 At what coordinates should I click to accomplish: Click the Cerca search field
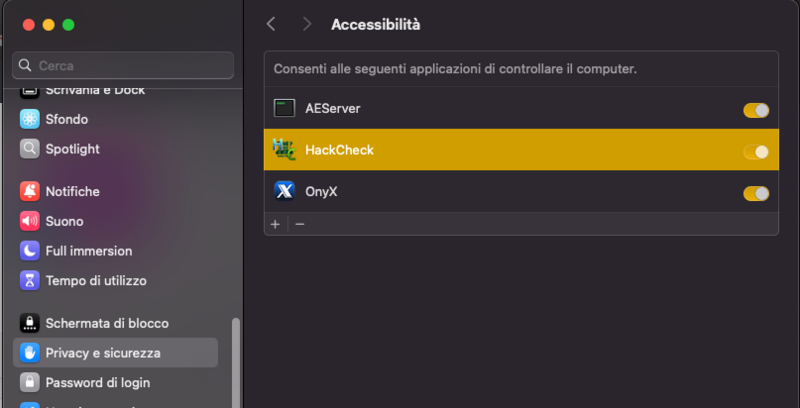pyautogui.click(x=123, y=65)
